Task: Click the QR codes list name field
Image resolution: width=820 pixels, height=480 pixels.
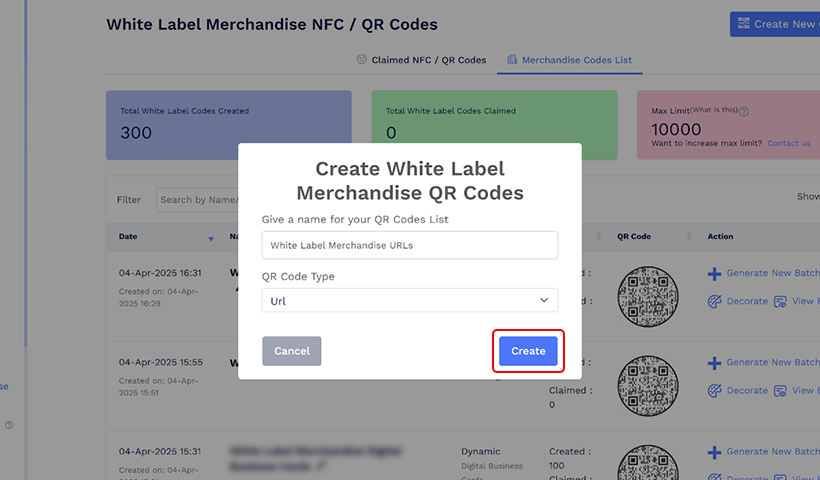Action: 410,245
